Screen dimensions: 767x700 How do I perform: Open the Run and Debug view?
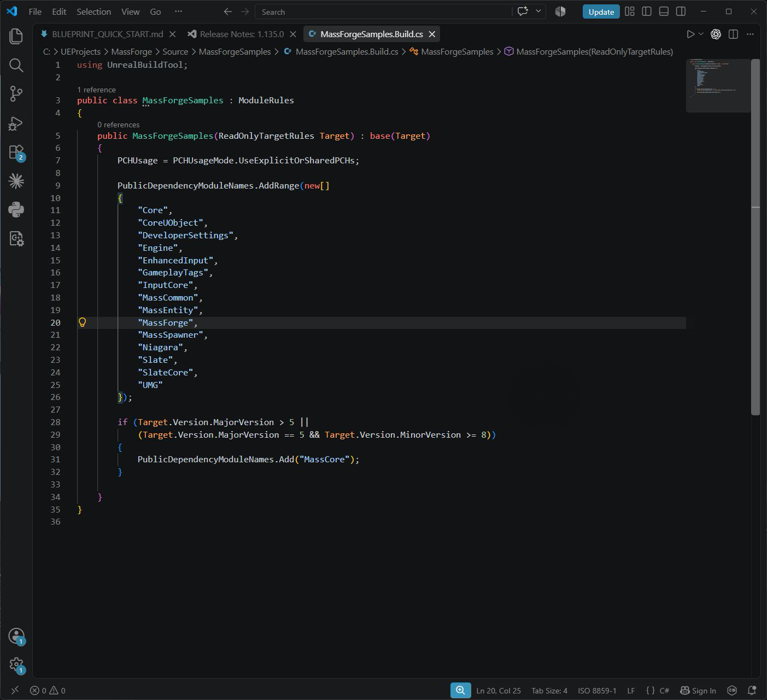point(16,123)
